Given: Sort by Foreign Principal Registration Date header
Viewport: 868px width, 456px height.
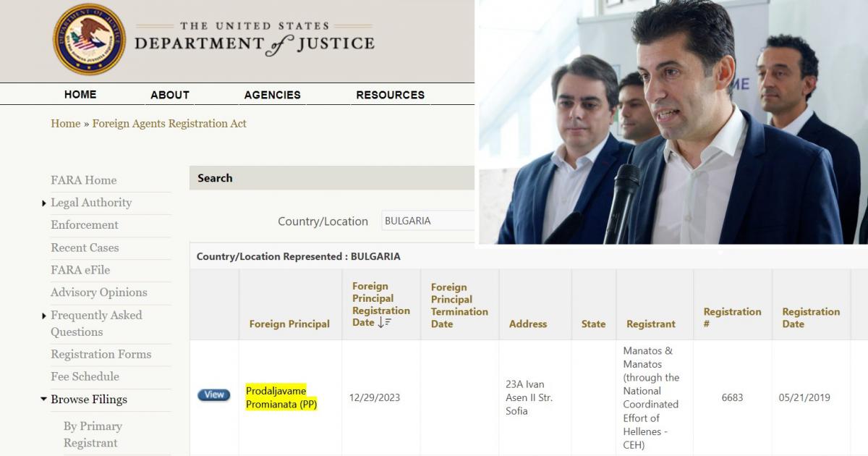Looking at the screenshot, I should click(381, 305).
